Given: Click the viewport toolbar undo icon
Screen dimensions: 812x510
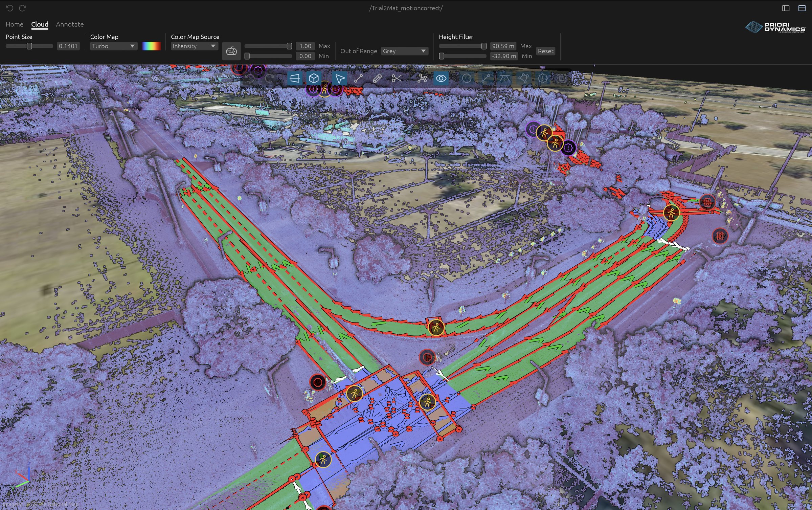Looking at the screenshot, I should 250,79.
